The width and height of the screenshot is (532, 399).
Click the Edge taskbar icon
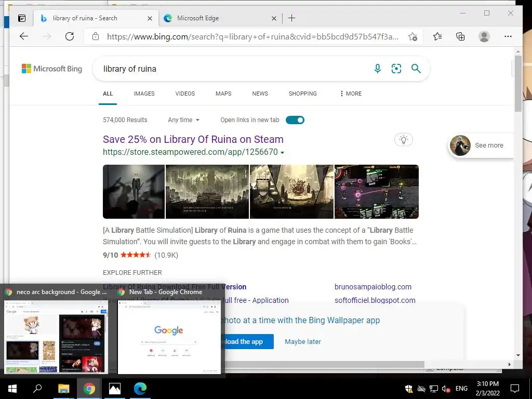pyautogui.click(x=140, y=389)
